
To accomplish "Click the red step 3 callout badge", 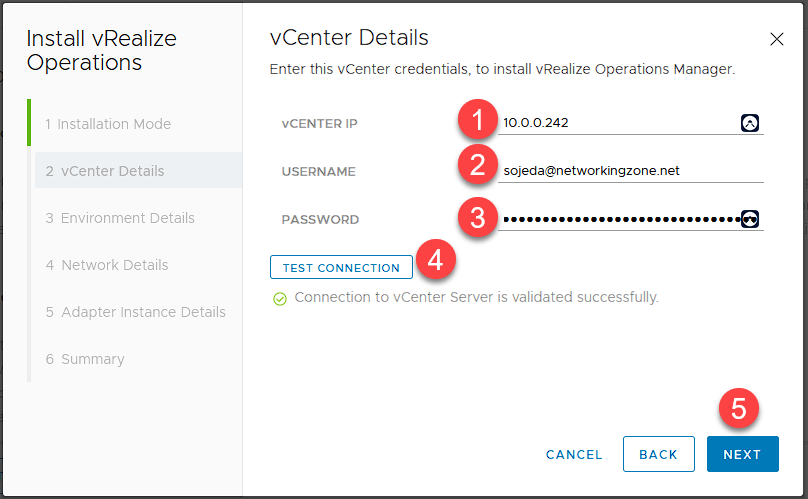I will point(478,218).
